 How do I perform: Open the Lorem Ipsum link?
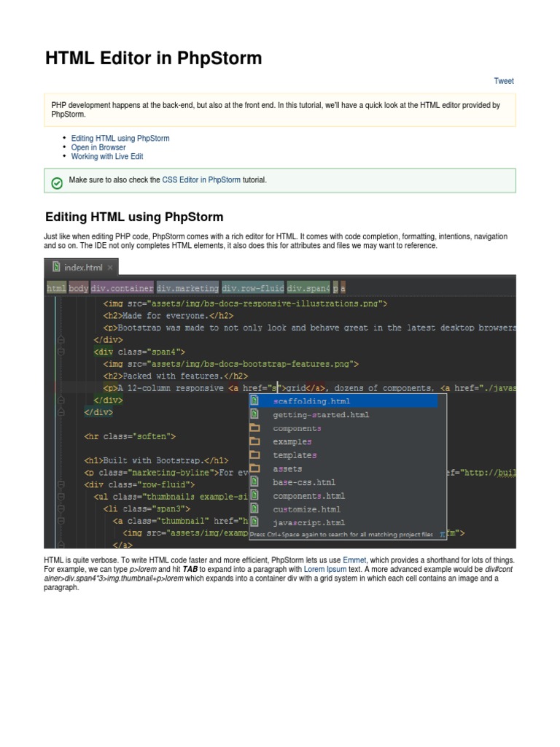325,569
